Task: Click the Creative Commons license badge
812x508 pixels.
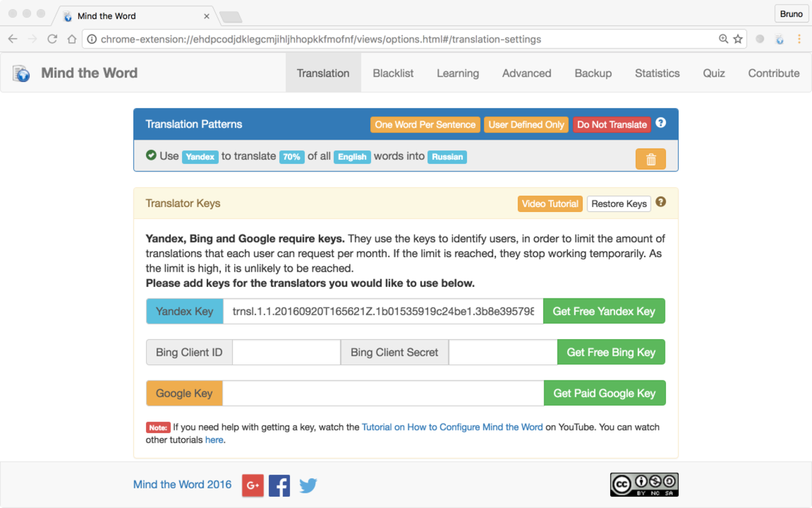Action: click(x=644, y=485)
